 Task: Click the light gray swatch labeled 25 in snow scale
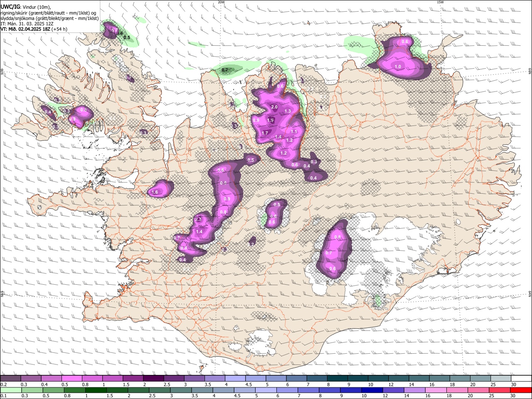(500, 378)
